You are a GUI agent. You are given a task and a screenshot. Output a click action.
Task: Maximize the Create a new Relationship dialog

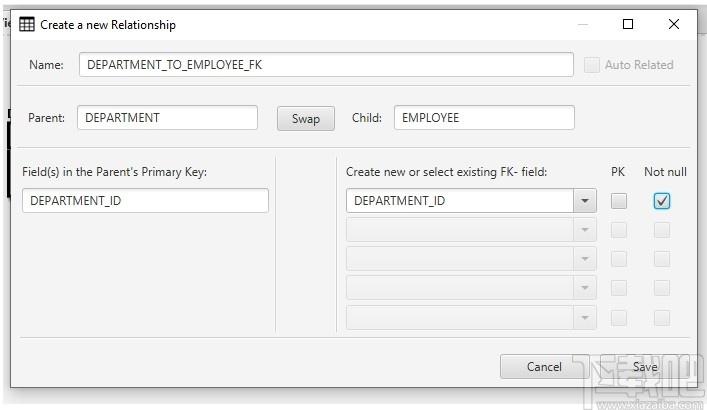coord(628,24)
